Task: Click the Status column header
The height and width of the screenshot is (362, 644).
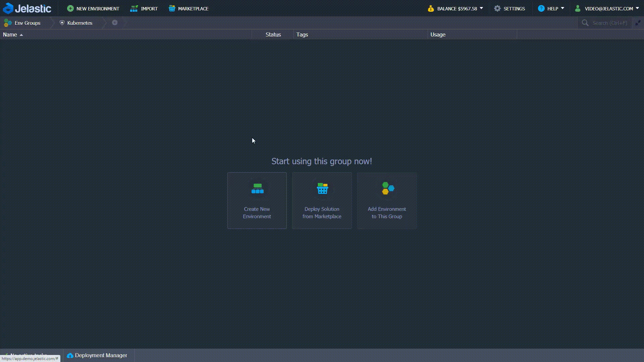Action: (x=273, y=35)
